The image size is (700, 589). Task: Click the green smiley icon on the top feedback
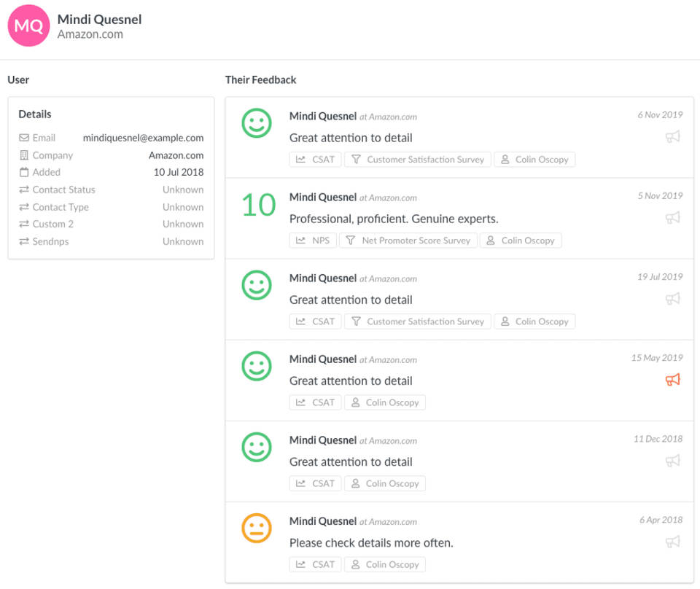[x=257, y=124]
